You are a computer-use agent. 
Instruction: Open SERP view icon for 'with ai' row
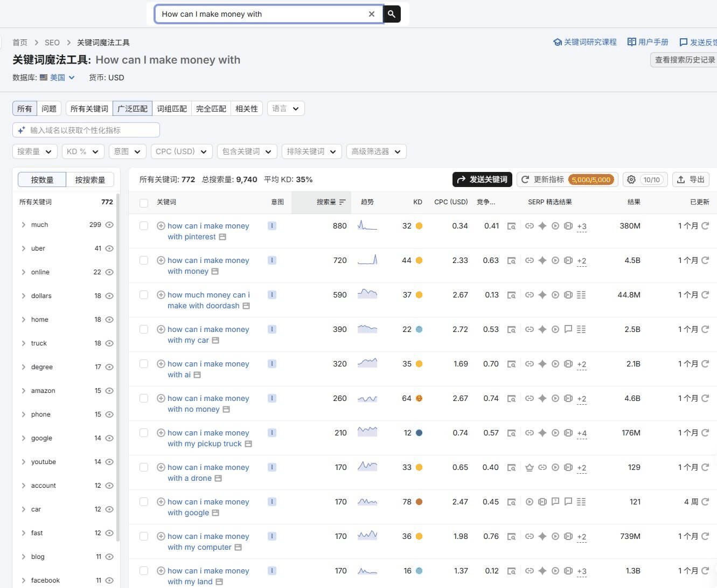(512, 364)
